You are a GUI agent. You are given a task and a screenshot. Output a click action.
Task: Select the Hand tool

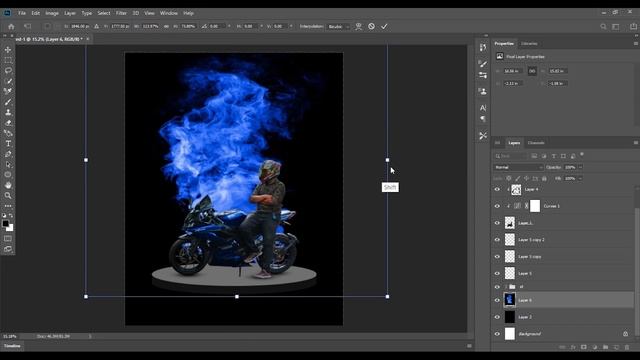pos(8,185)
